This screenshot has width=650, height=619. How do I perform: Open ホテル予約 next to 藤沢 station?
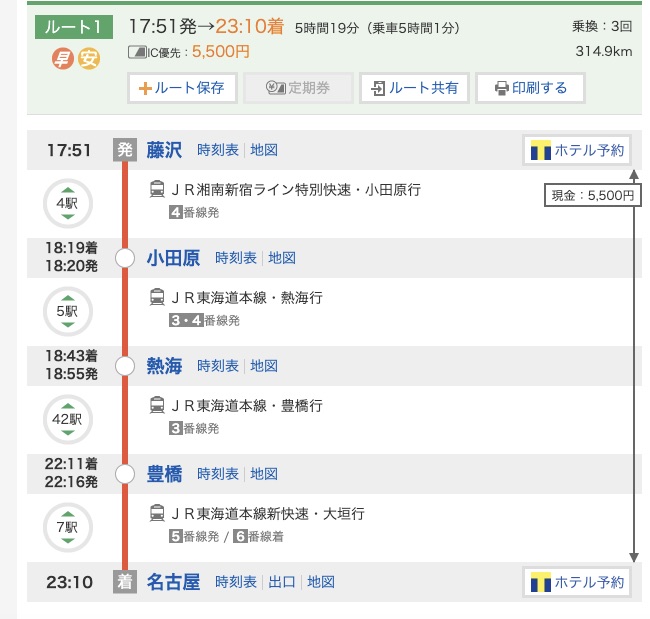[x=577, y=150]
